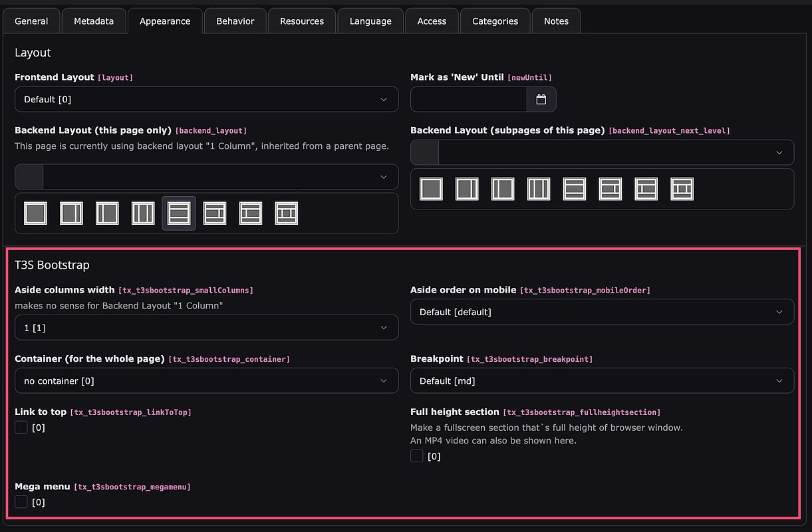Open Container (for the whole page) dropdown
Viewport: 812px width, 532px height.
(206, 381)
